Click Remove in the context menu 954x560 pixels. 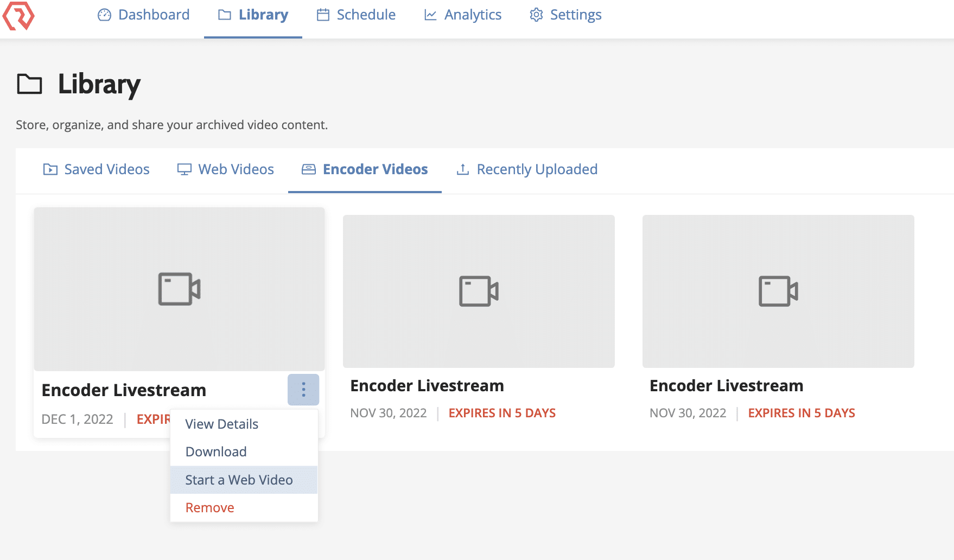pos(210,508)
